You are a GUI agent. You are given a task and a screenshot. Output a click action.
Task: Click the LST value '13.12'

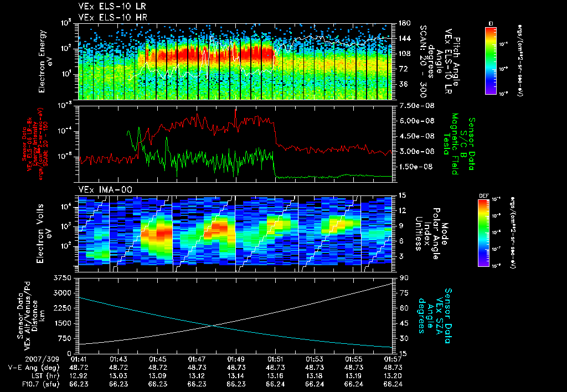197,376
